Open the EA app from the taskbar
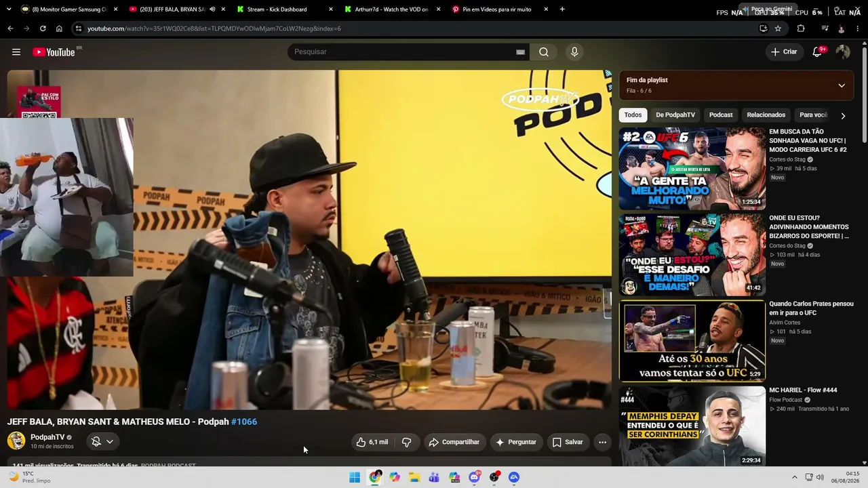The image size is (868, 488). click(514, 477)
